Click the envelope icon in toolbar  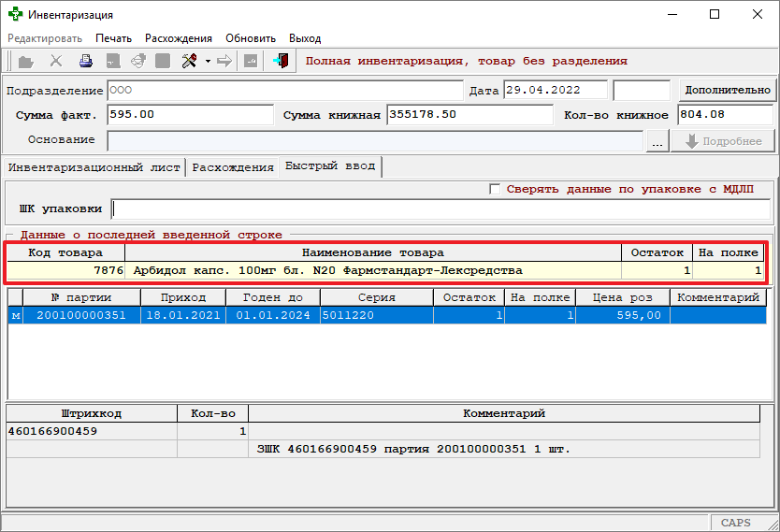click(x=137, y=62)
